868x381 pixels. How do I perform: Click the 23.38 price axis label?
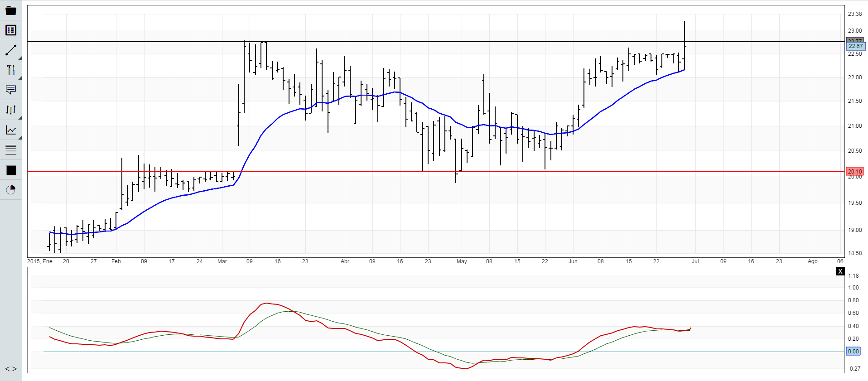[855, 14]
